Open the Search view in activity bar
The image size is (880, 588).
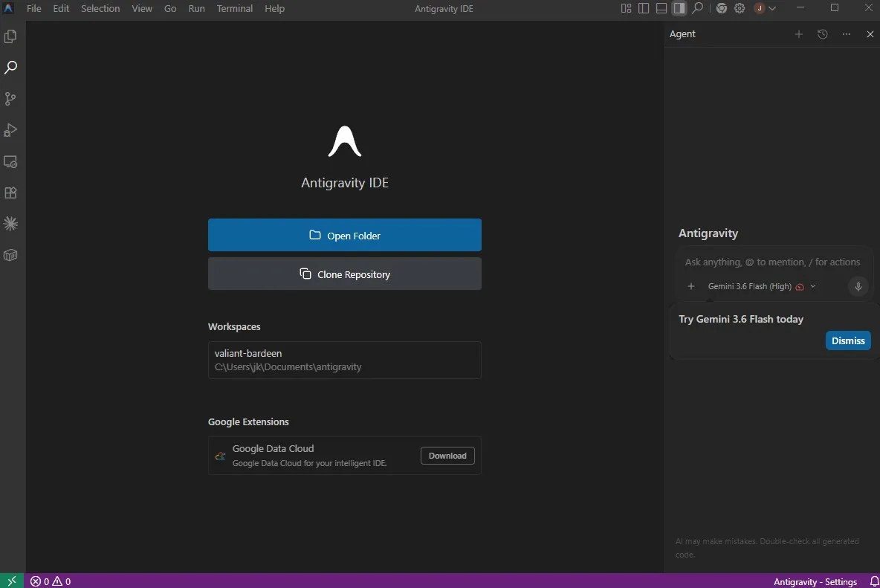(10, 68)
